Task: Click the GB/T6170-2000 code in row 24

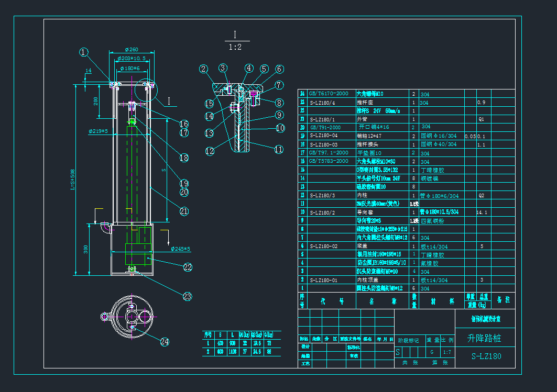Action: (329, 94)
